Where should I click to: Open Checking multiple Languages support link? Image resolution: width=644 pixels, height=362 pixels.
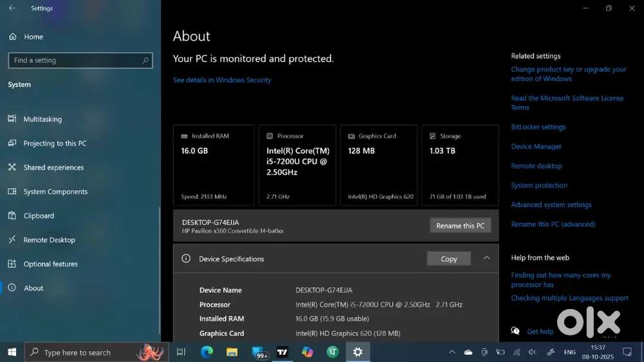tap(570, 298)
